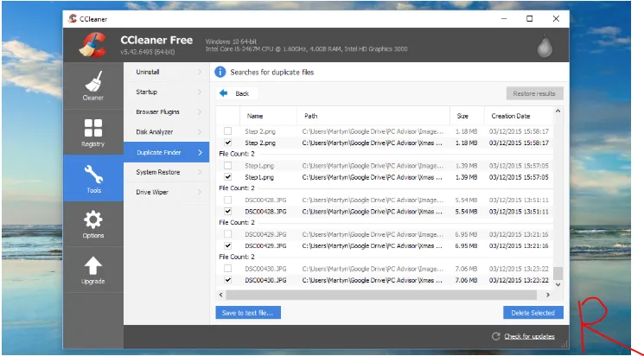644x356 pixels.
Task: Click Save to text file button
Action: 248,313
